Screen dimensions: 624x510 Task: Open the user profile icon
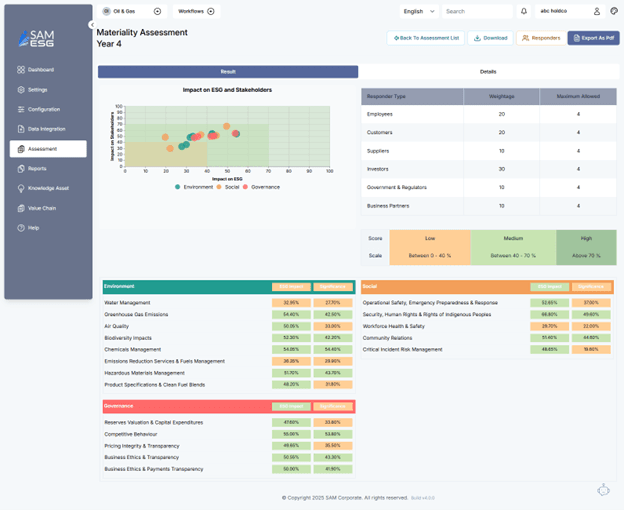597,11
